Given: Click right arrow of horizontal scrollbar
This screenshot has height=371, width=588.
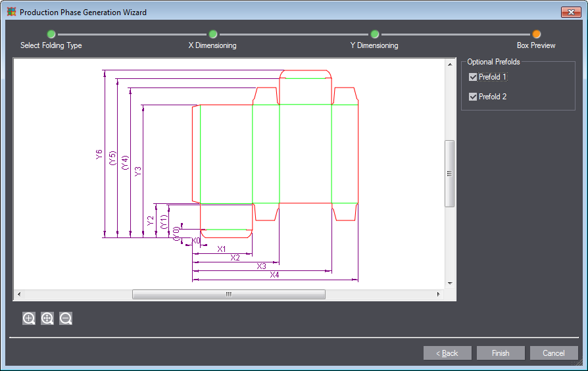Looking at the screenshot, I should point(439,295).
